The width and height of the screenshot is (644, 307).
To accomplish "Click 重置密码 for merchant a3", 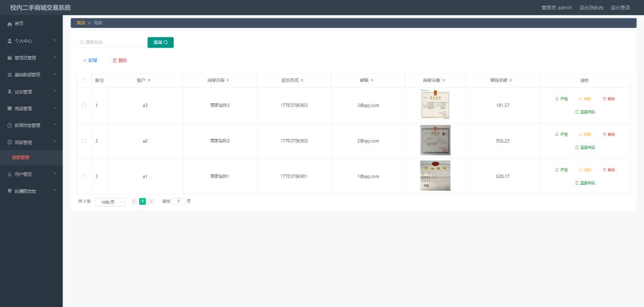I will point(585,112).
